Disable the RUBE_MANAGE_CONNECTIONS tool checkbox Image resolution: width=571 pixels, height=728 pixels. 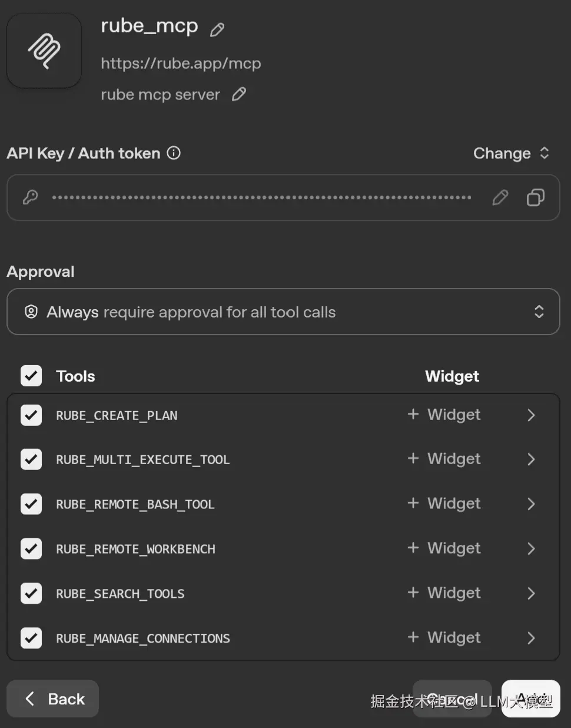tap(31, 638)
